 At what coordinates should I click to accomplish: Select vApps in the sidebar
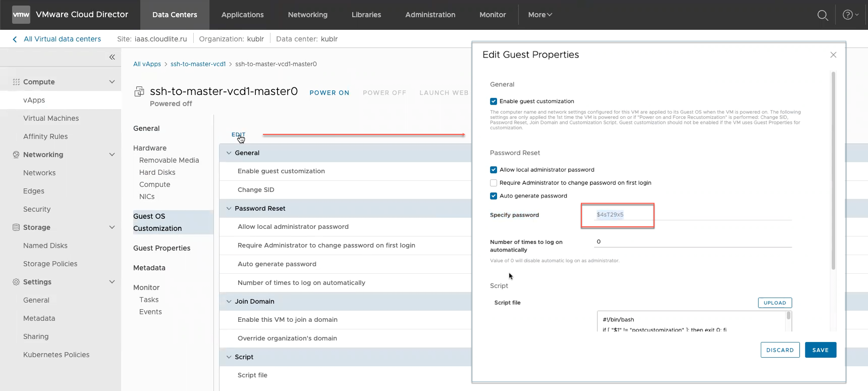34,100
